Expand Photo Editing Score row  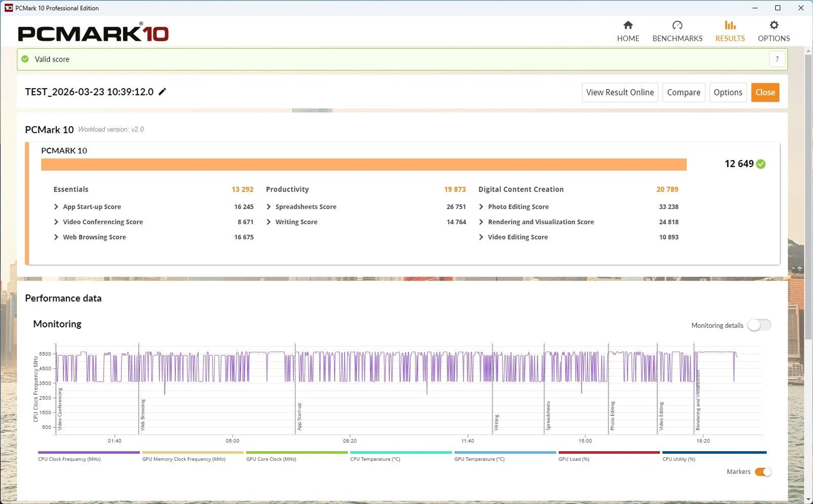(481, 207)
